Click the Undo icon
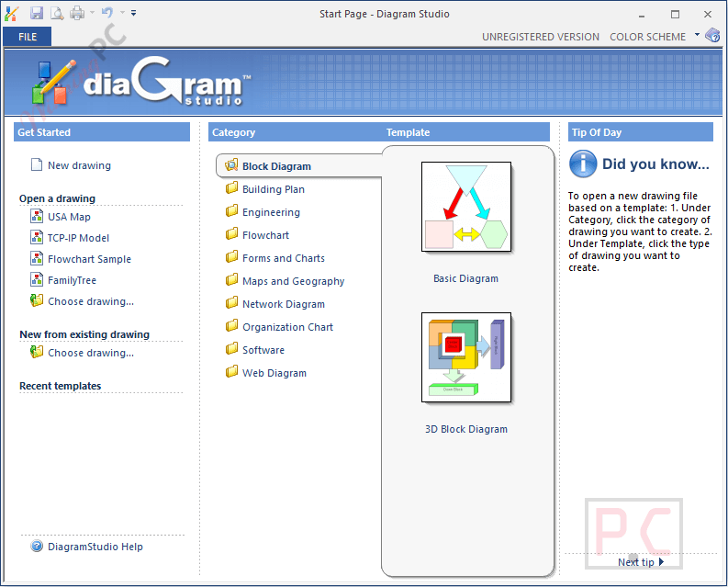This screenshot has height=587, width=728. tap(107, 13)
